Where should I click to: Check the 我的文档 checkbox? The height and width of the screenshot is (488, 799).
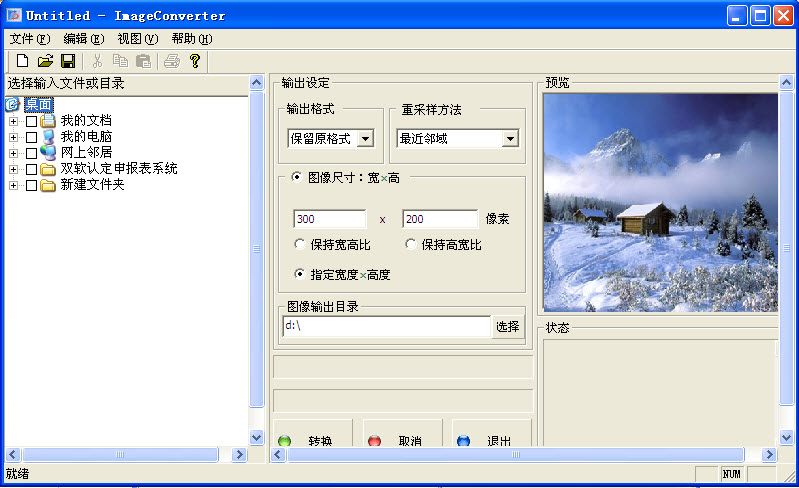tap(32, 121)
